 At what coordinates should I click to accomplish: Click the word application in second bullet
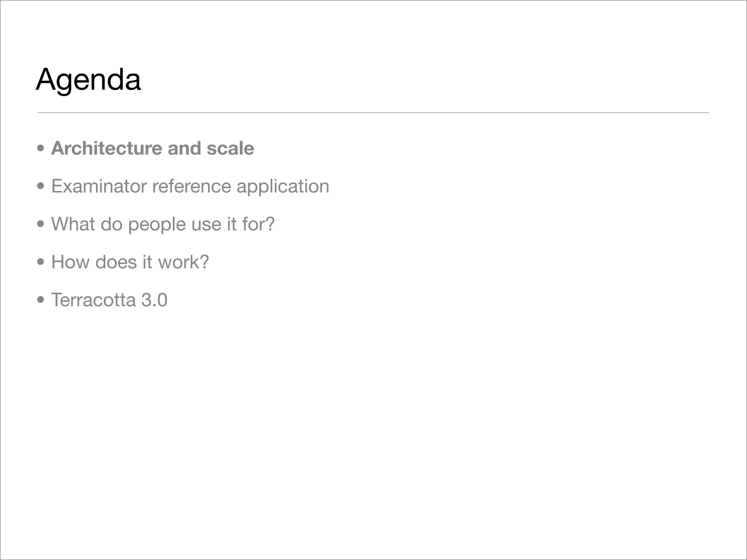point(283,187)
